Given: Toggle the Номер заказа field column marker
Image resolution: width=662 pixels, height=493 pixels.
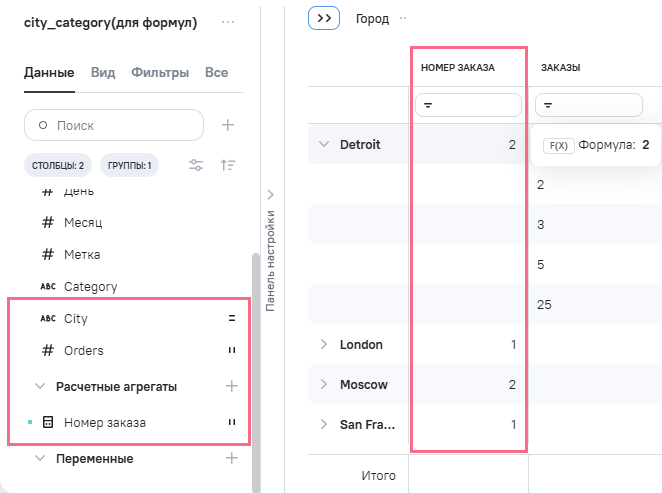Looking at the screenshot, I should click(x=231, y=423).
